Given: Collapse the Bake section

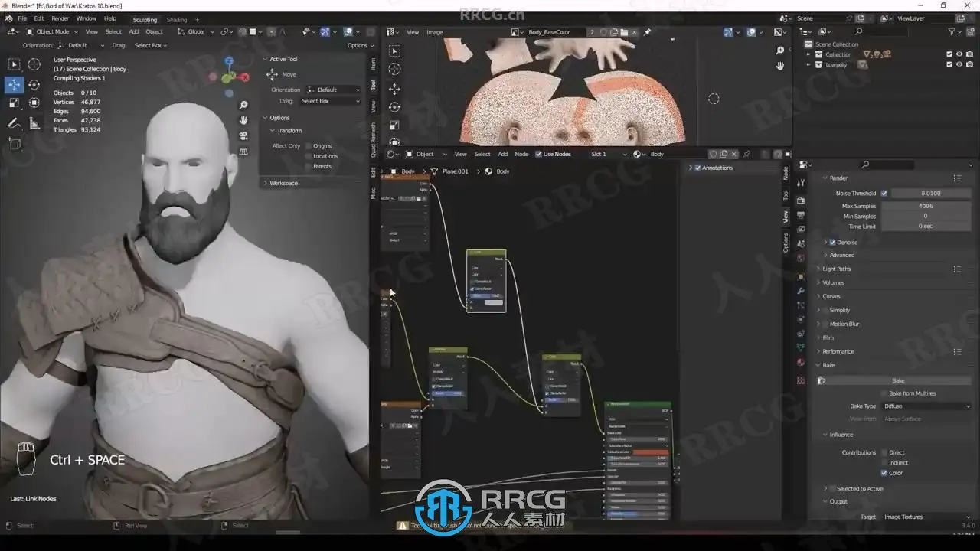Looking at the screenshot, I should (x=827, y=365).
